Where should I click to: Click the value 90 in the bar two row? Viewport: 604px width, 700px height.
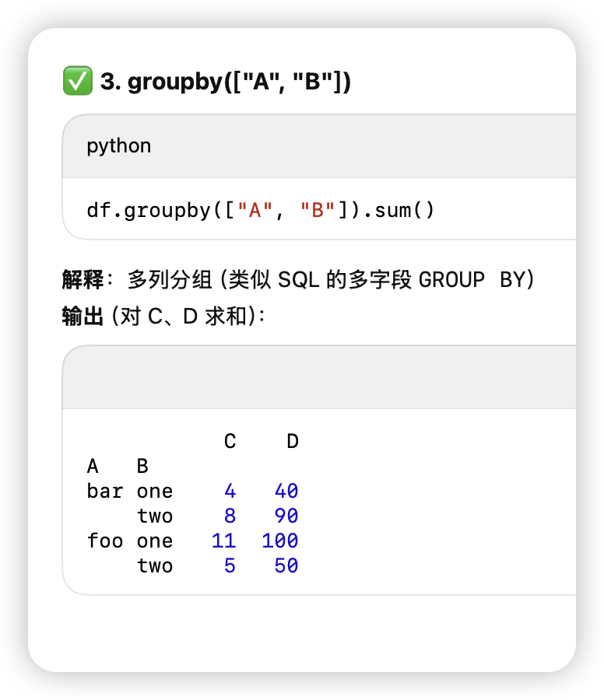point(286,516)
